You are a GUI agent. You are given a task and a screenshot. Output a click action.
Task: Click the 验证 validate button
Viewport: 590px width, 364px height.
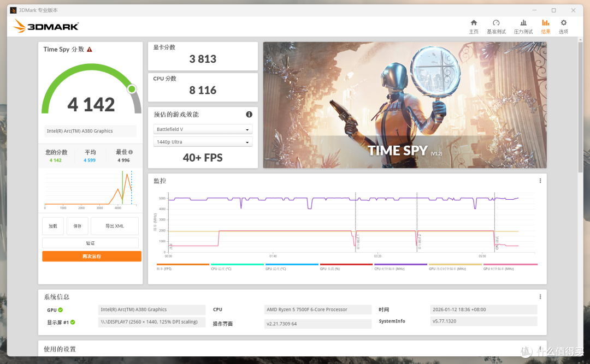click(x=90, y=243)
